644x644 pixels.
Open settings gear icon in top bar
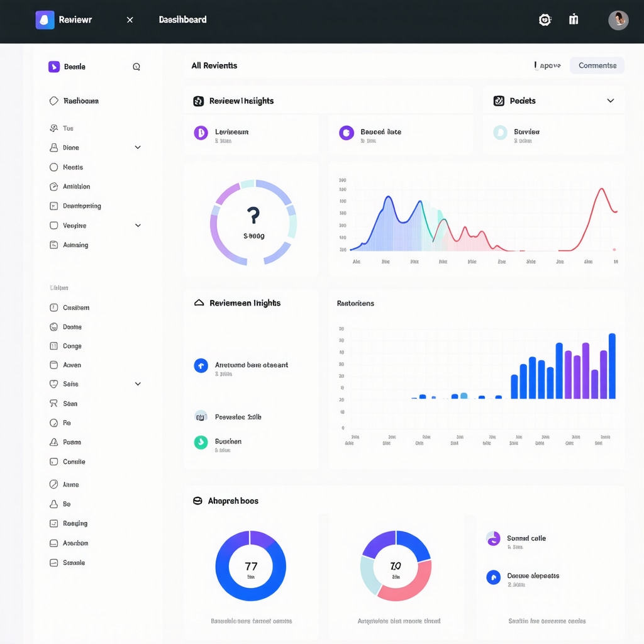click(x=545, y=19)
